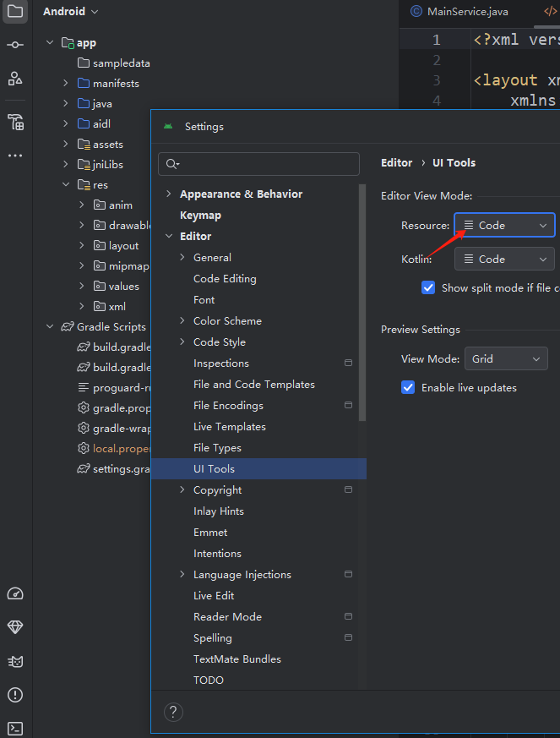The height and width of the screenshot is (738, 560).
Task: Collapse the Editor settings section
Action: (x=169, y=236)
